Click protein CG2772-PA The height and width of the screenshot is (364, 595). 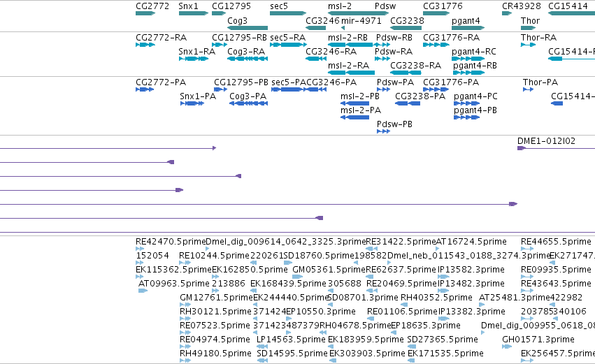pyautogui.click(x=161, y=82)
